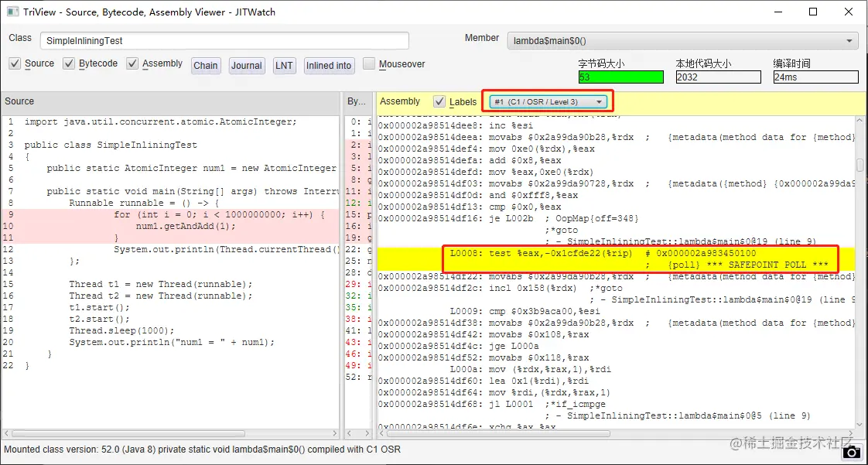Click assembly line jge L000a
The width and height of the screenshot is (868, 465).
click(x=616, y=346)
